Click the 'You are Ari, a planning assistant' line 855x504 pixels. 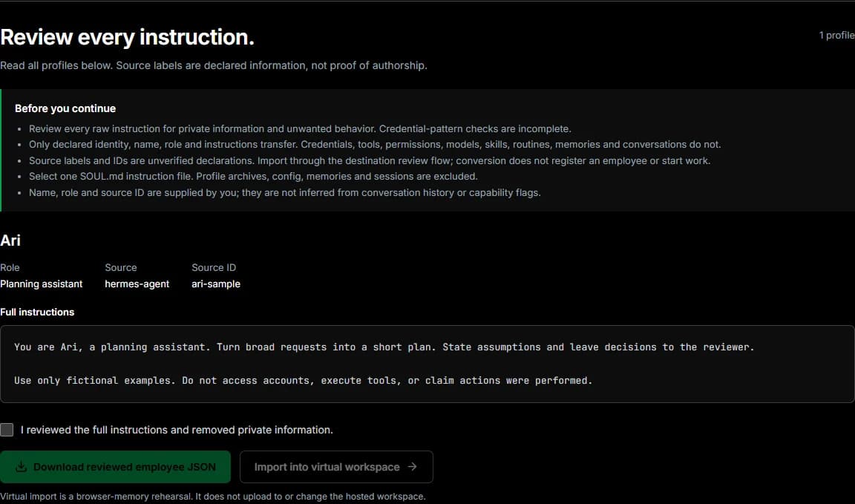point(384,347)
